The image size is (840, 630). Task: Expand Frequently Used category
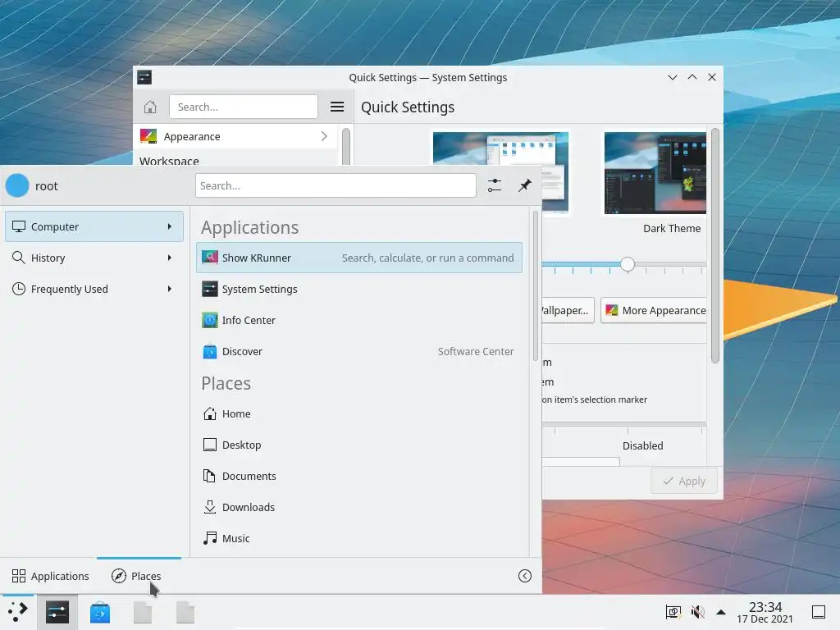coord(94,289)
